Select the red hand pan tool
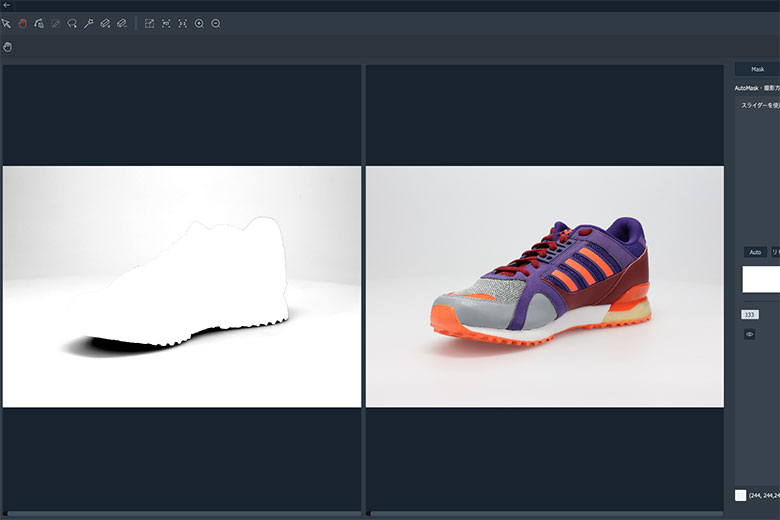This screenshot has height=520, width=780. [22, 23]
